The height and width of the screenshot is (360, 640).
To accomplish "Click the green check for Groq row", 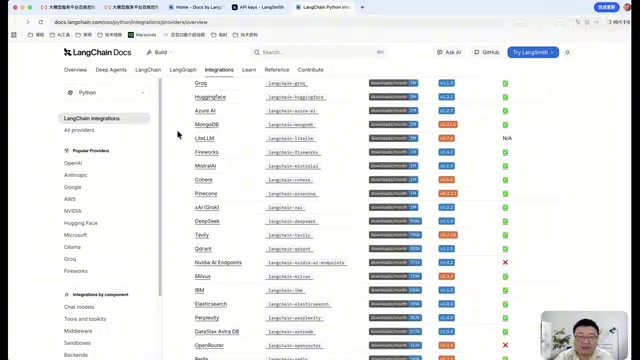I will 505,83.
